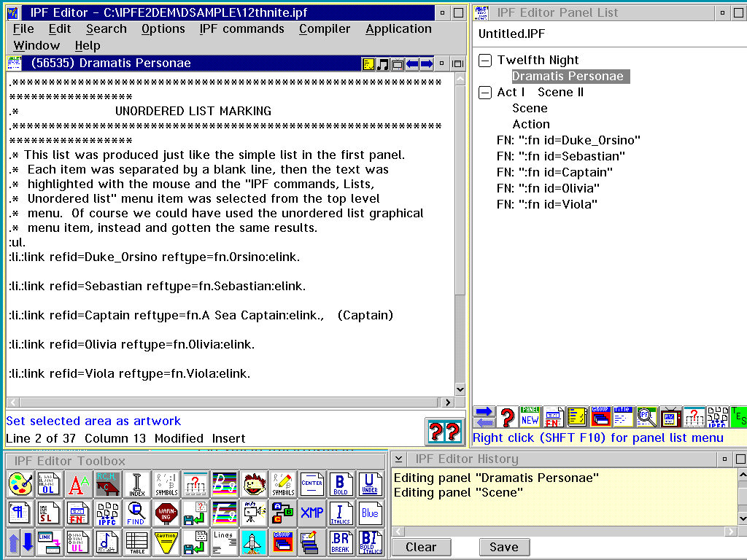Click the Warning stop-sign icon
This screenshot has height=560, width=747.
(x=166, y=513)
